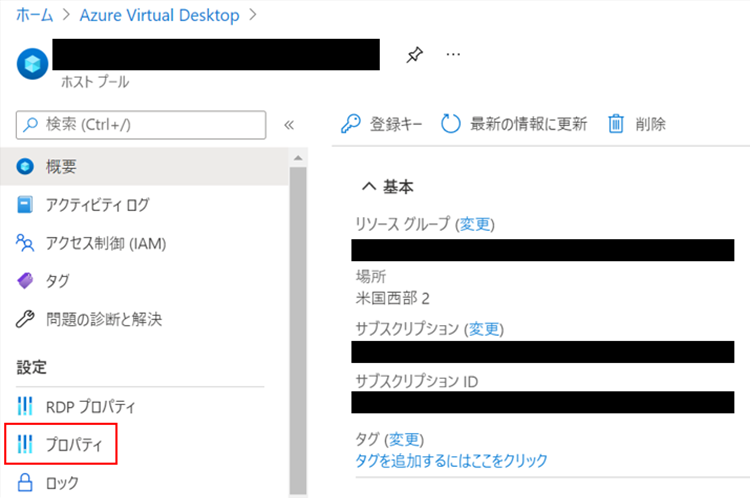Click タグを追加するにはここをクリック link
The width and height of the screenshot is (750, 498).
click(x=451, y=460)
